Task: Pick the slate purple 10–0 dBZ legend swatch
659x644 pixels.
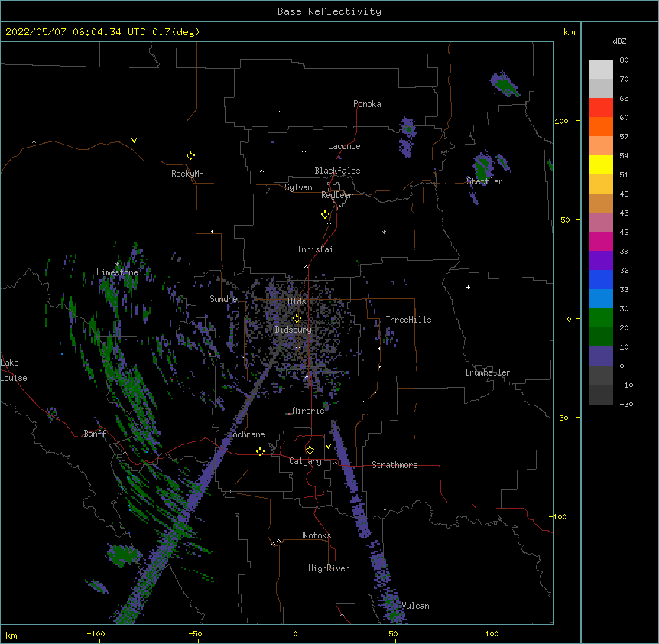Action: pos(601,356)
